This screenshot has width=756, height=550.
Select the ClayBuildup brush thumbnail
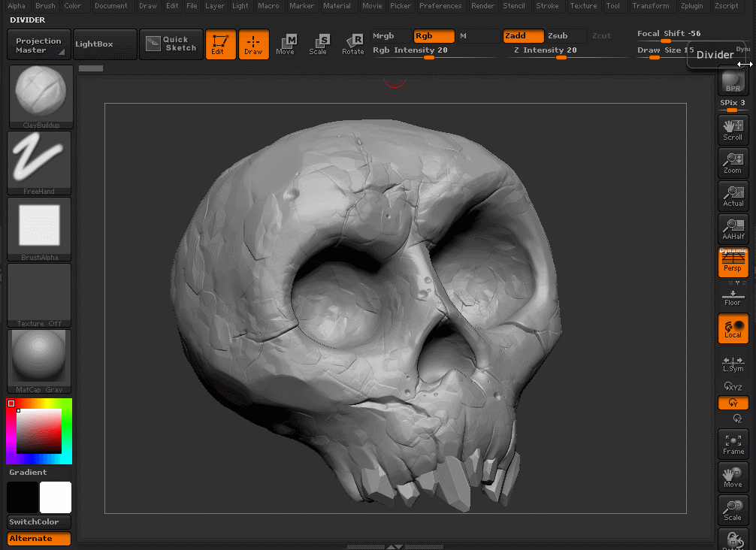point(41,97)
